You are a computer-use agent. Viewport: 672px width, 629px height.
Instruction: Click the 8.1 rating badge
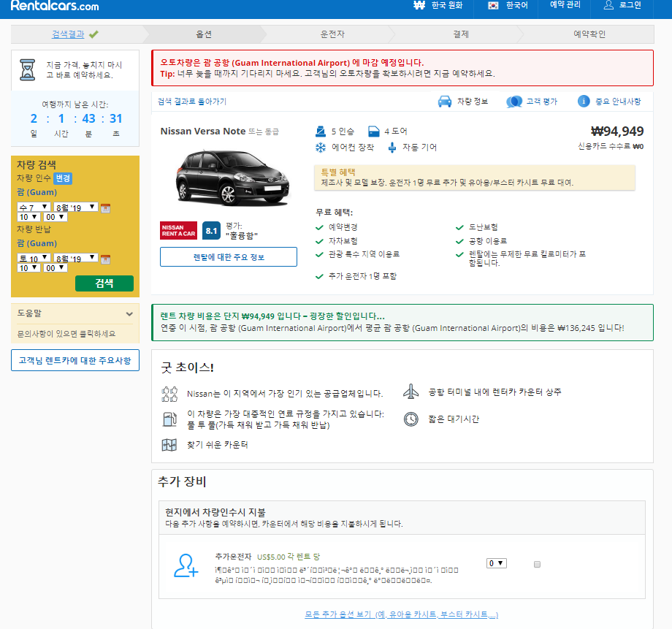pyautogui.click(x=211, y=231)
